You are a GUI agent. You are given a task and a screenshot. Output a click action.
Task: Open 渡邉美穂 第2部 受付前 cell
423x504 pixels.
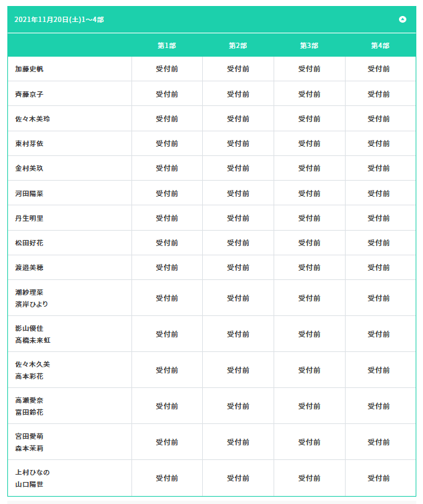coord(238,267)
